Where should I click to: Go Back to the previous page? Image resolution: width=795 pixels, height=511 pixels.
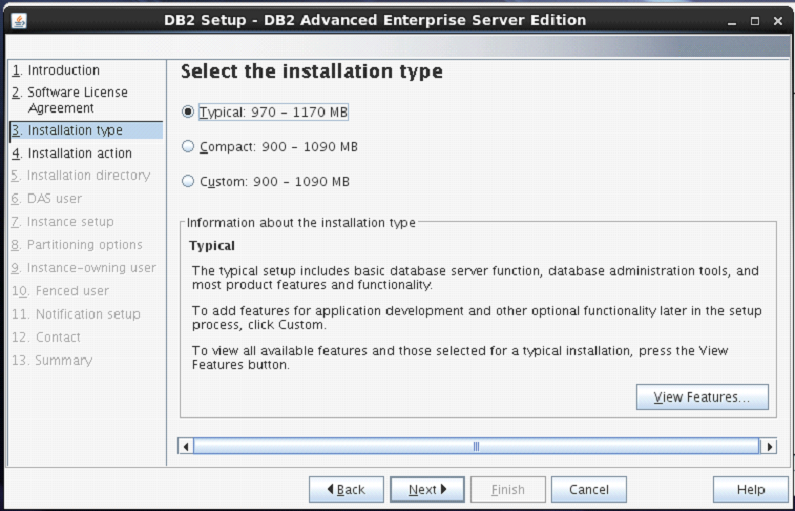pos(344,490)
